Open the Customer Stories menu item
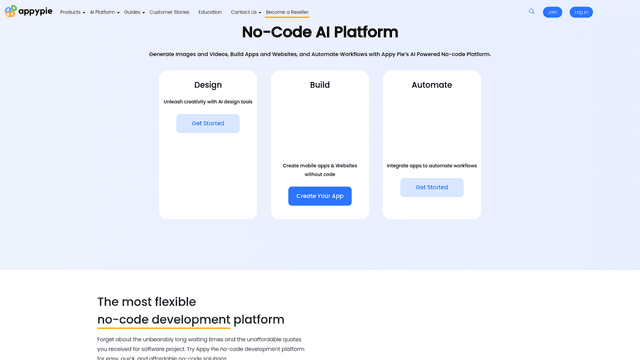Screen dimensions: 640x360 169,12
